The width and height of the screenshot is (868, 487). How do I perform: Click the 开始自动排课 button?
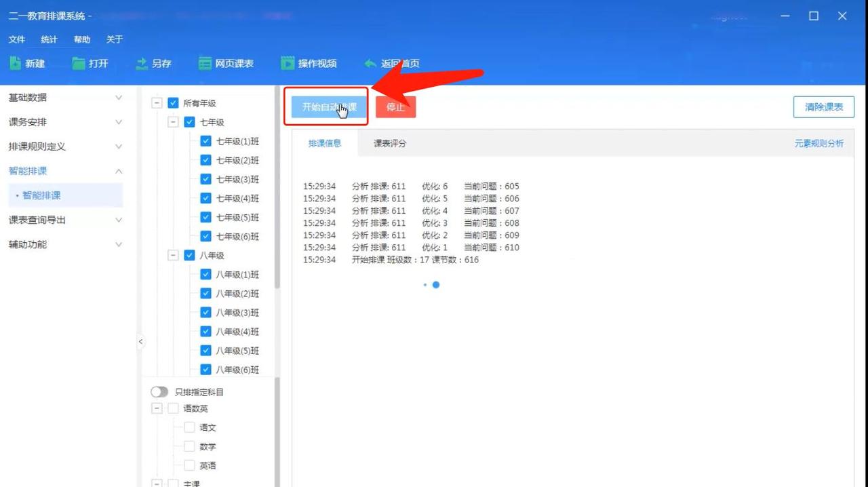click(x=330, y=107)
